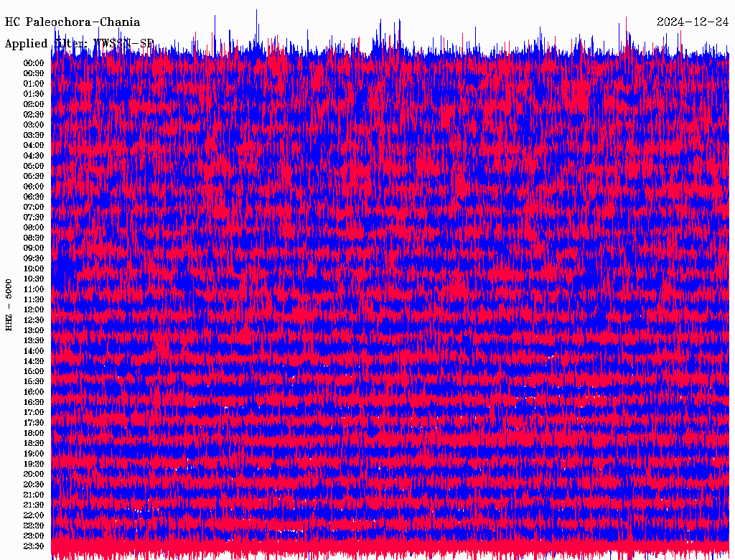
Task: Select the 04:30 time row label
Action: coord(34,156)
